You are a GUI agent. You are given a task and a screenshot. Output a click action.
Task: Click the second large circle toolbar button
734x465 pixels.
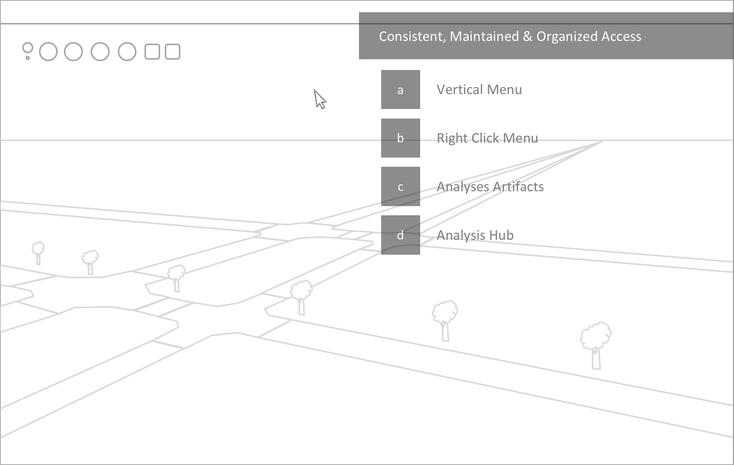coord(73,52)
